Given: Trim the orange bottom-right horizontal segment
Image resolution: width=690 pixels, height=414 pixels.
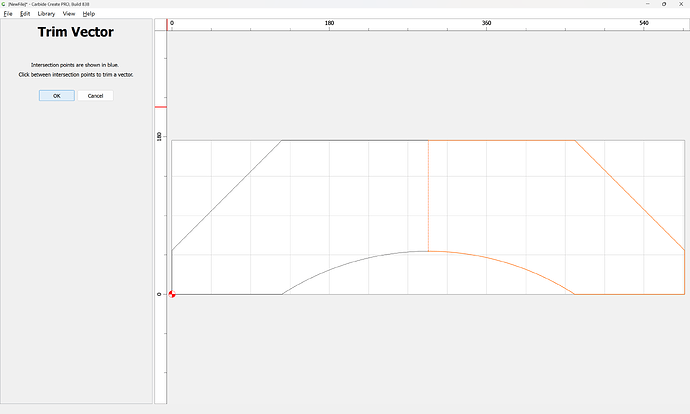Looking at the screenshot, I should (630, 294).
